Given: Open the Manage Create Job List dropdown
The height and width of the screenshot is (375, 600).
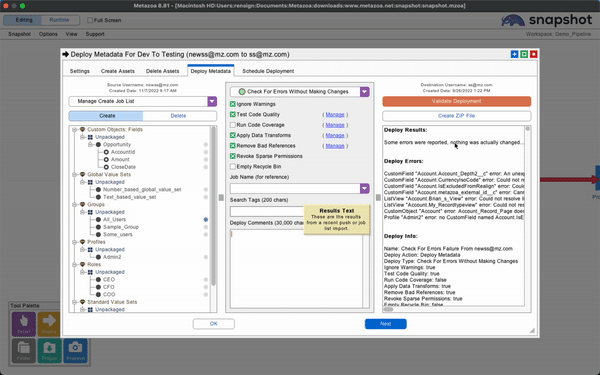Looking at the screenshot, I should point(212,101).
